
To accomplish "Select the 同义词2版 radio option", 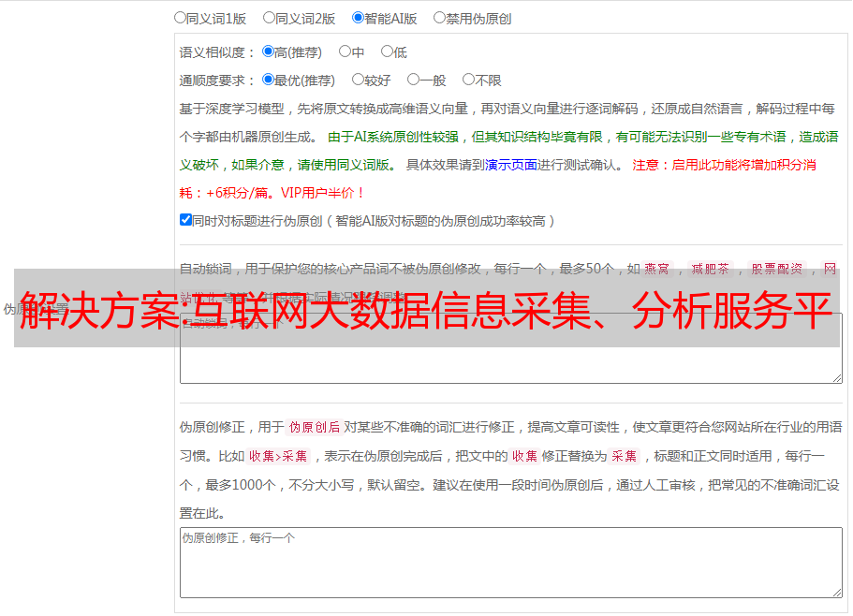I will (x=269, y=18).
